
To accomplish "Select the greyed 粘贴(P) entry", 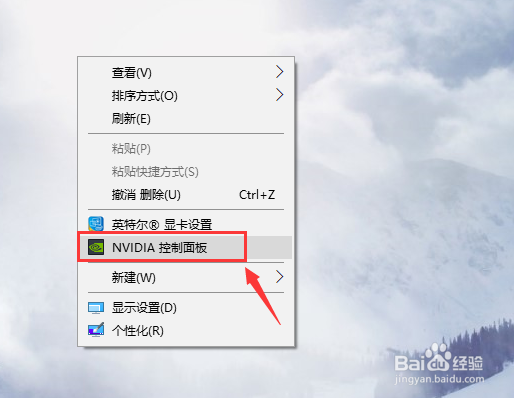I will (x=186, y=149).
